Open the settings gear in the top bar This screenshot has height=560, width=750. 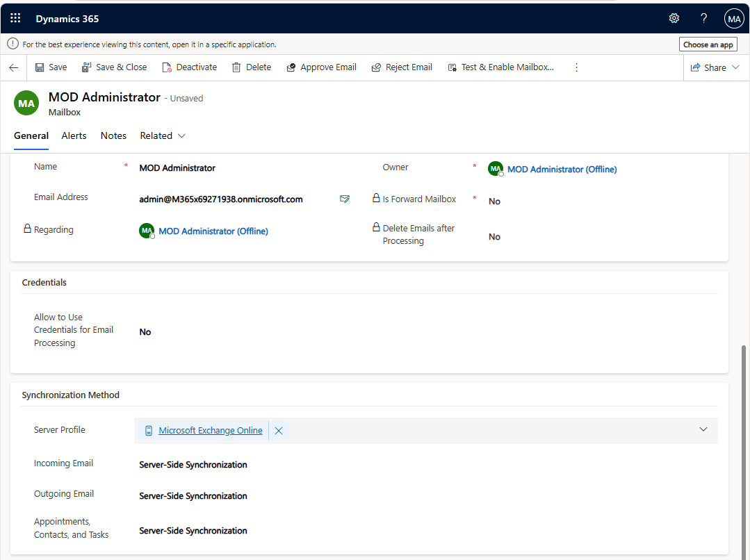tap(674, 18)
